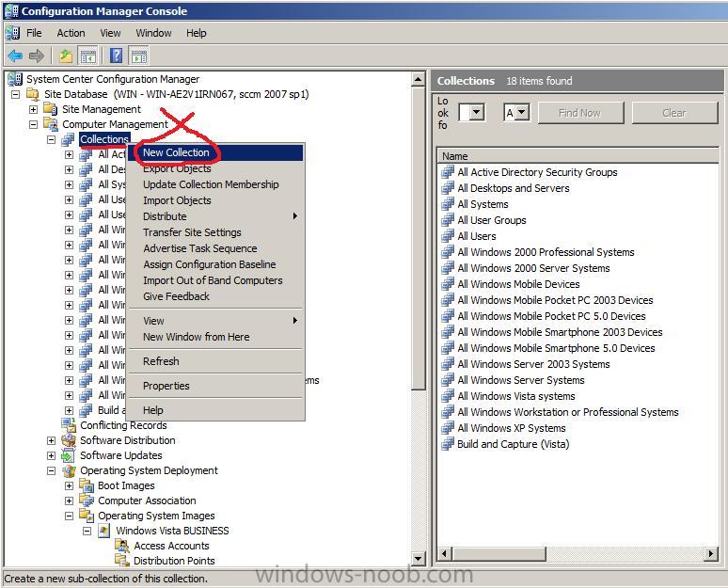Click the Find Now button

580,112
